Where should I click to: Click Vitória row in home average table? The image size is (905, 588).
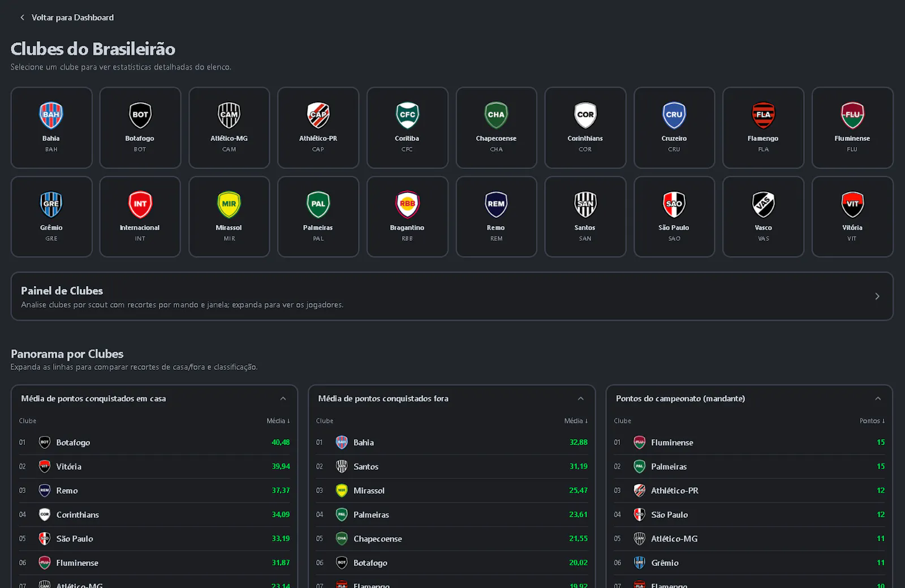(x=154, y=466)
